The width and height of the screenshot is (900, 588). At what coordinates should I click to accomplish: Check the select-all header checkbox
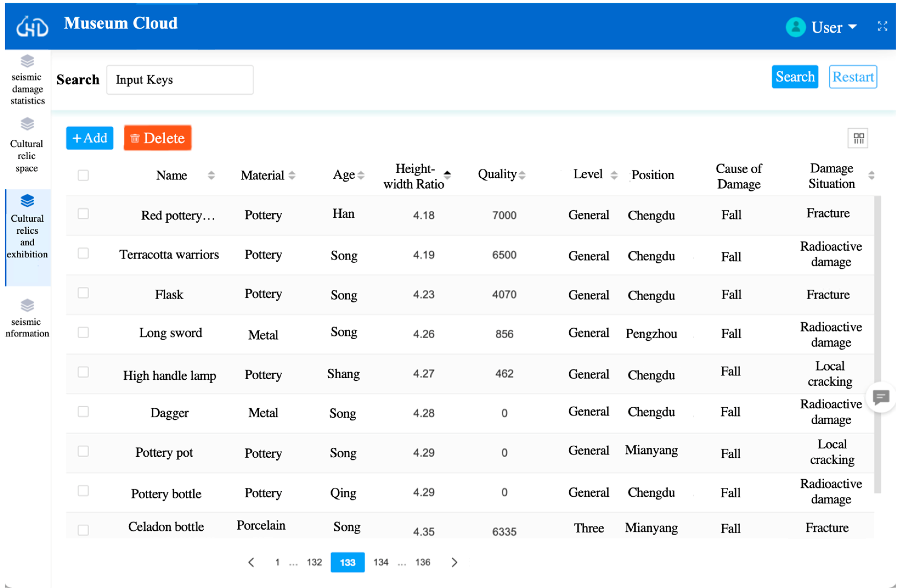tap(83, 176)
